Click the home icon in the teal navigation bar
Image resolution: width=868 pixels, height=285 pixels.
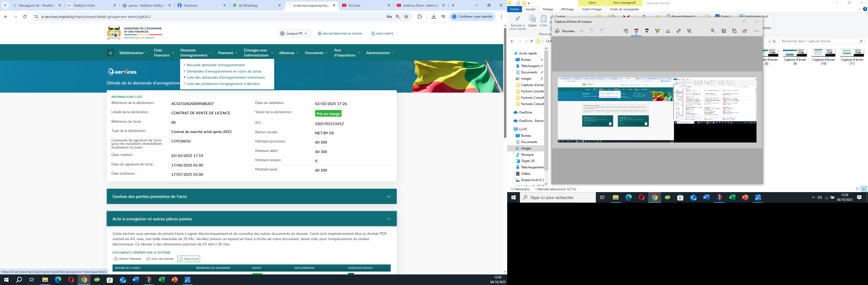point(110,53)
